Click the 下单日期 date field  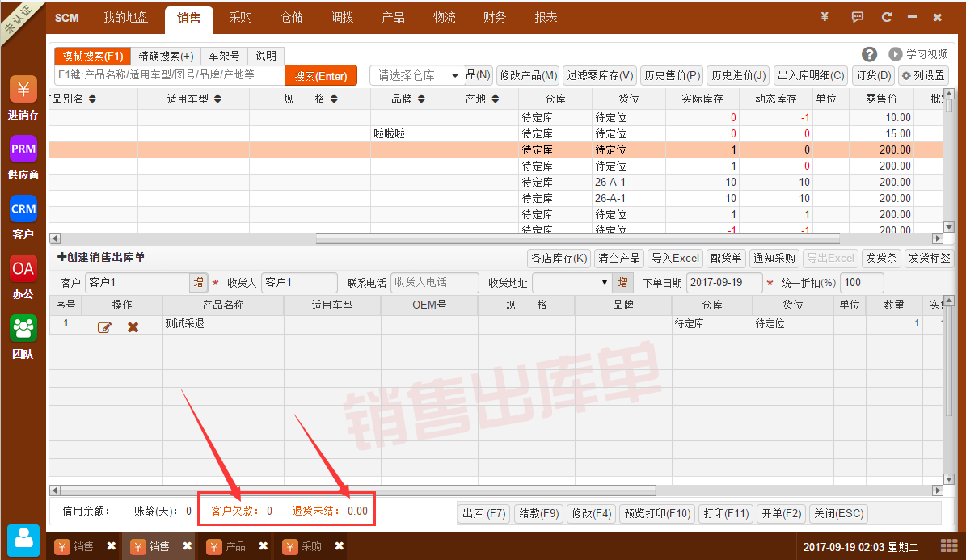tap(723, 282)
